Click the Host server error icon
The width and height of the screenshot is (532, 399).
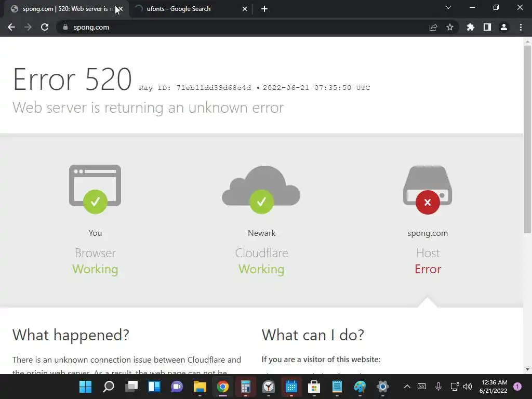(x=428, y=190)
